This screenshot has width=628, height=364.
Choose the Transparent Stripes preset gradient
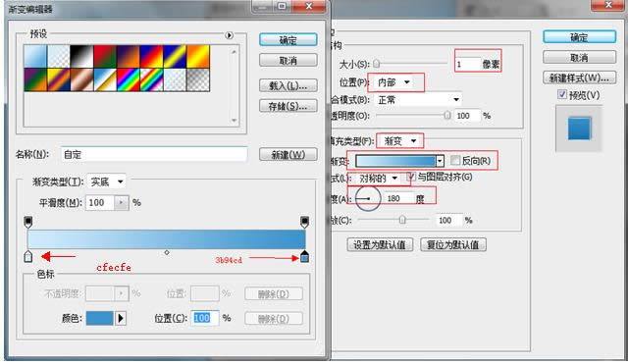click(x=175, y=79)
